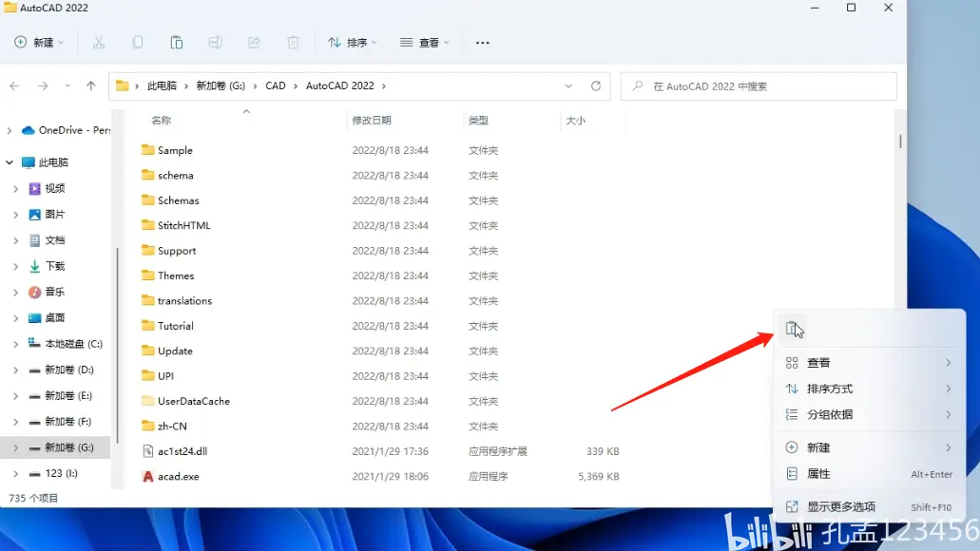Click the Paste icon in context menu
The width and height of the screenshot is (980, 551).
pos(792,328)
